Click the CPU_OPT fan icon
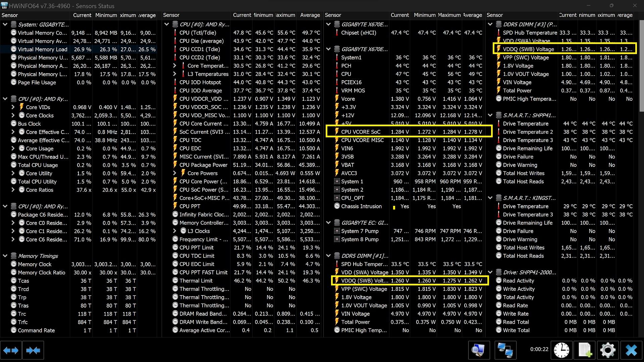Viewport: 644px width, 362px height. point(337,198)
